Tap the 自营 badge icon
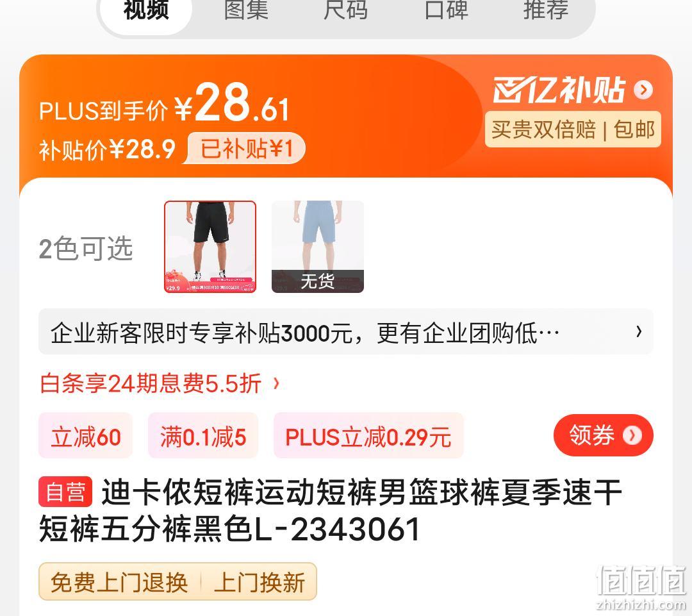 [x=65, y=492]
